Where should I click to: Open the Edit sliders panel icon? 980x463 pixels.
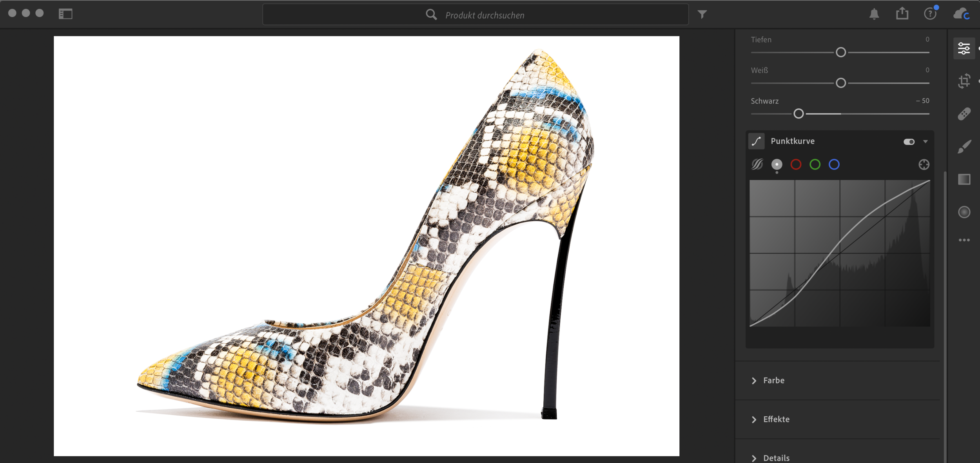[x=964, y=49]
